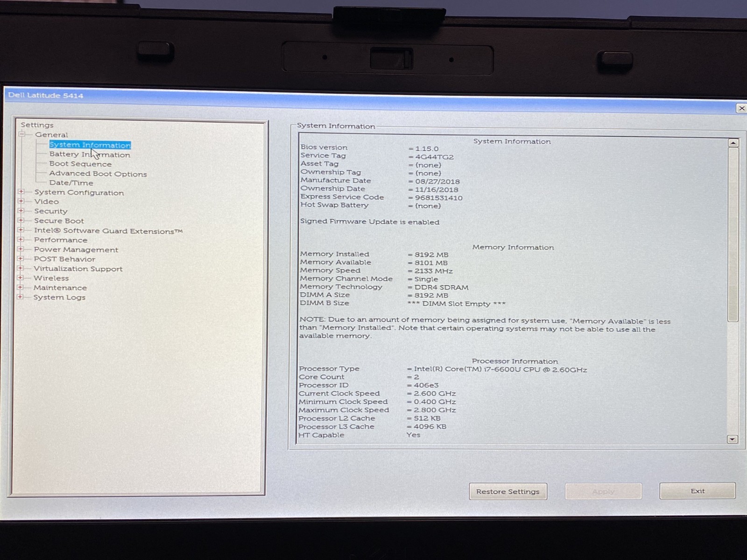Screen dimensions: 747x560
Task: Click Processor L3 Cache 4096 KB
Action: [430, 427]
